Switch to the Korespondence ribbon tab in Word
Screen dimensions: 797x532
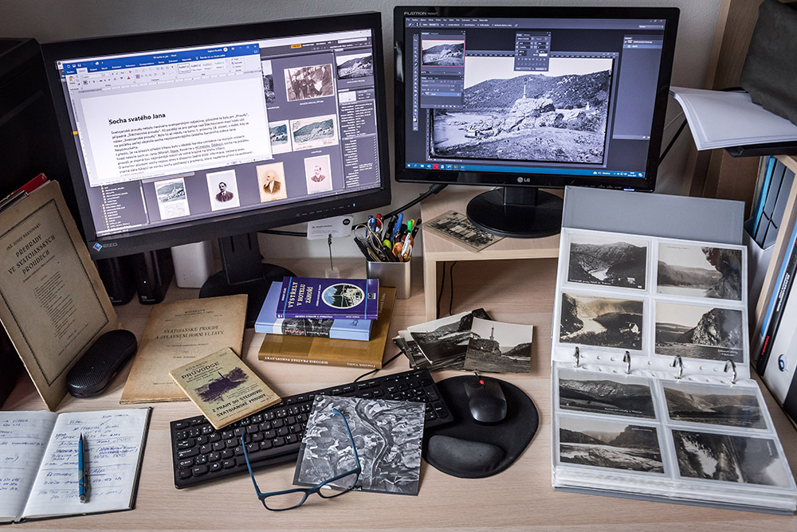pyautogui.click(x=147, y=64)
